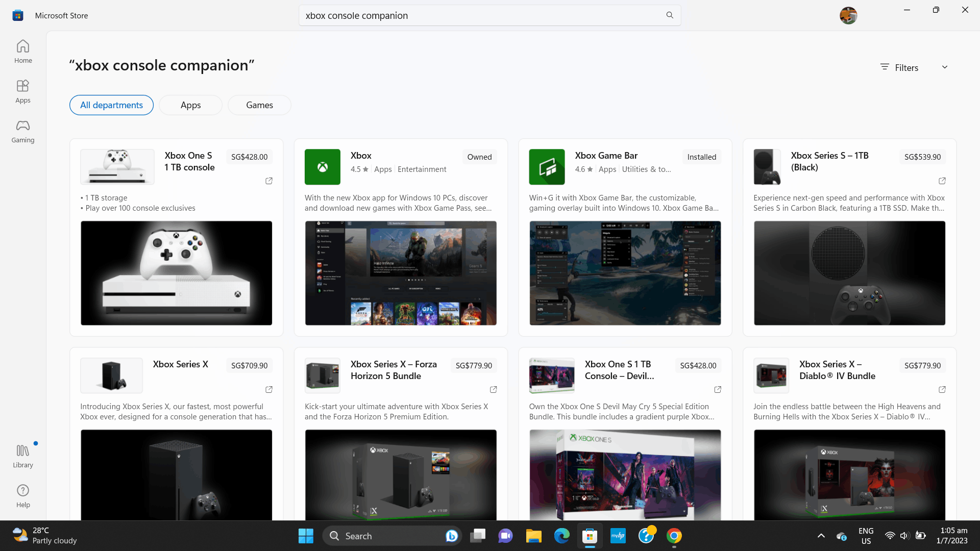Click the Microsoft Store home icon
The width and height of the screenshot is (980, 551).
23,51
